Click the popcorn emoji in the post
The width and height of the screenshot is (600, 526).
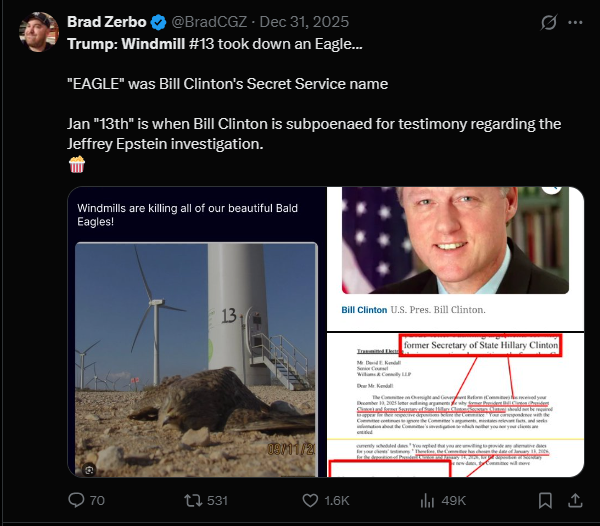tap(75, 165)
